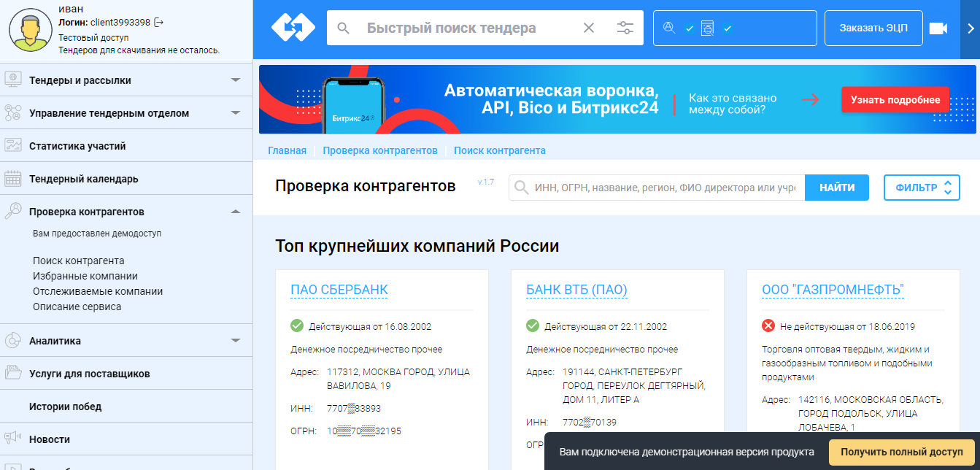Open Статистика участий menu item
This screenshot has height=470, width=980.
click(77, 146)
